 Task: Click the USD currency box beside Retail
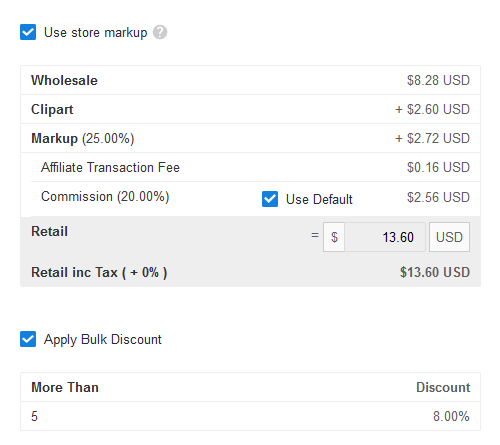click(x=449, y=237)
